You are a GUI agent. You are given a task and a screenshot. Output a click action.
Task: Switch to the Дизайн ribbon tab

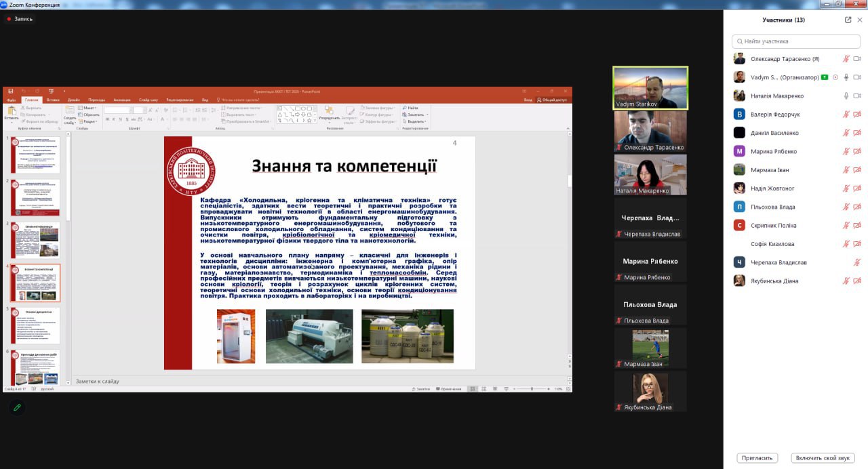pos(73,100)
